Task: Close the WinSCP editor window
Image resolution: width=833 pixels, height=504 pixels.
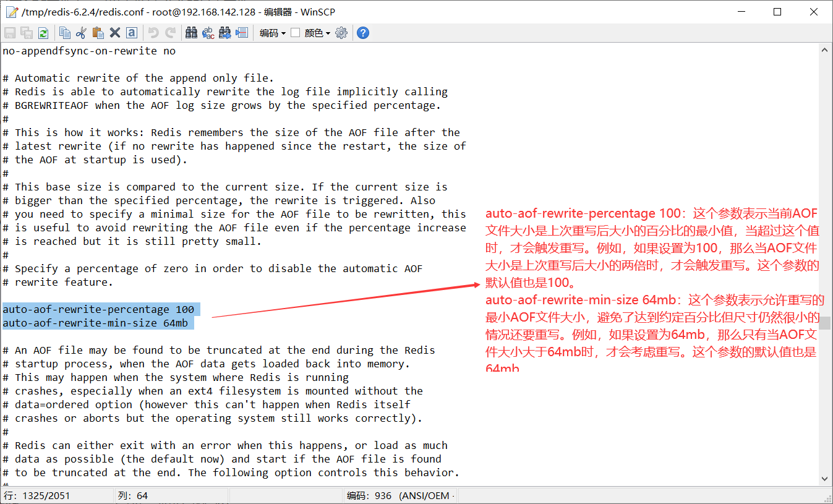Action: tap(814, 12)
